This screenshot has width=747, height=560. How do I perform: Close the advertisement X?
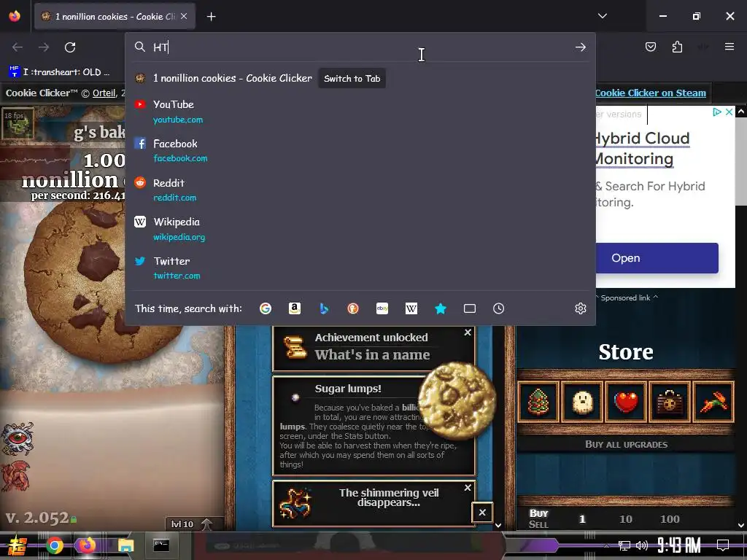coord(729,112)
